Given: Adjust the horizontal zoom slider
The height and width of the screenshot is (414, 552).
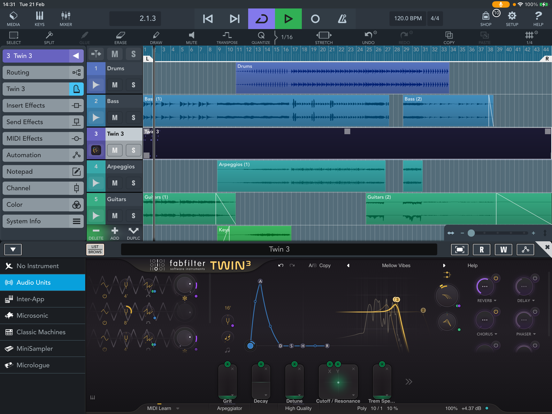Looking at the screenshot, I should pyautogui.click(x=471, y=233).
